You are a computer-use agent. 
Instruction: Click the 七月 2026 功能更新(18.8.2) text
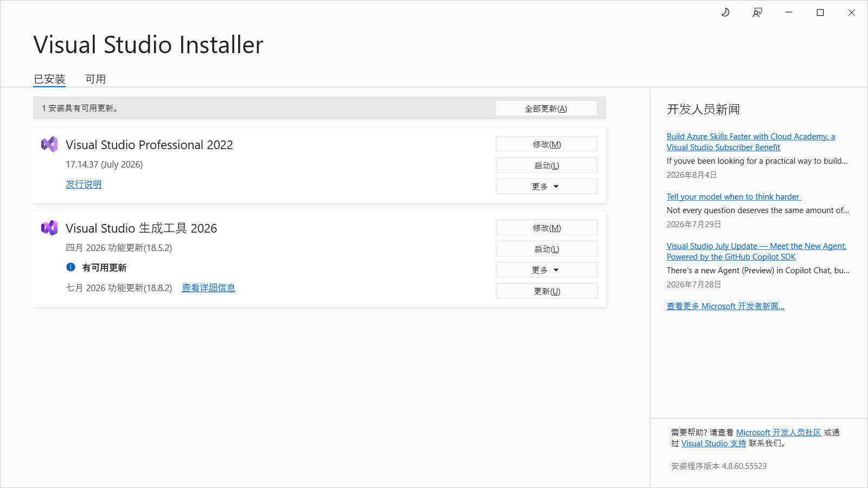click(x=119, y=288)
